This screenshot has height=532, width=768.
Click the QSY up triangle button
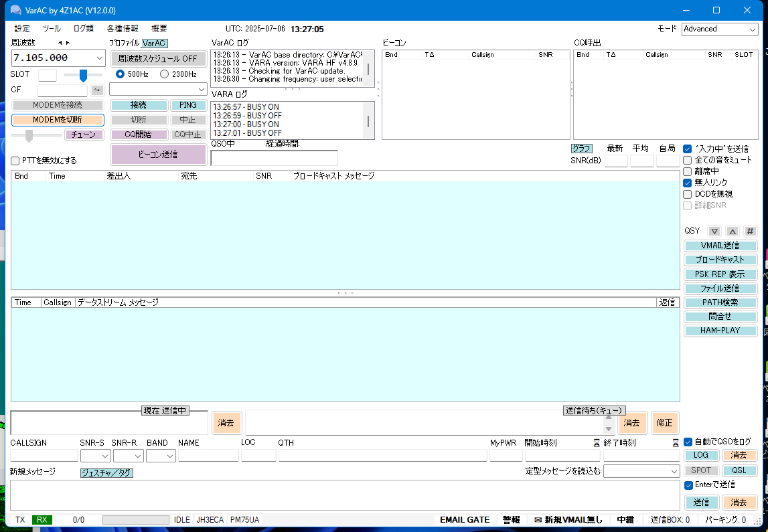733,231
